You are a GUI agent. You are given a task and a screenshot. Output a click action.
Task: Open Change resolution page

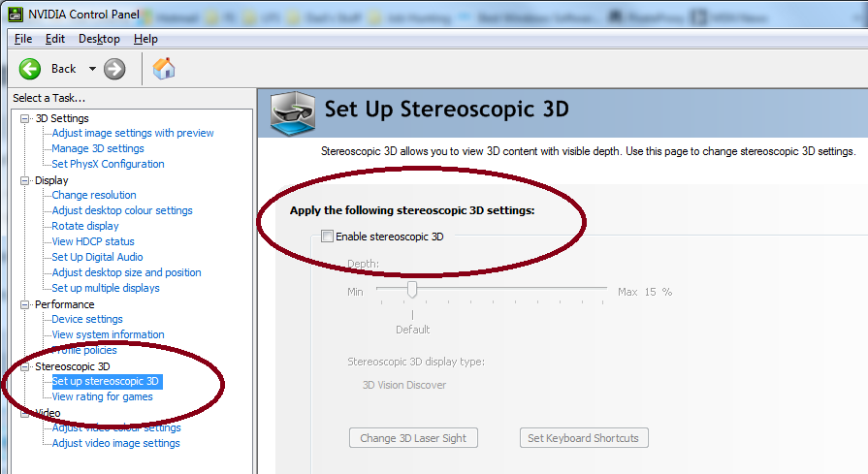tap(93, 195)
